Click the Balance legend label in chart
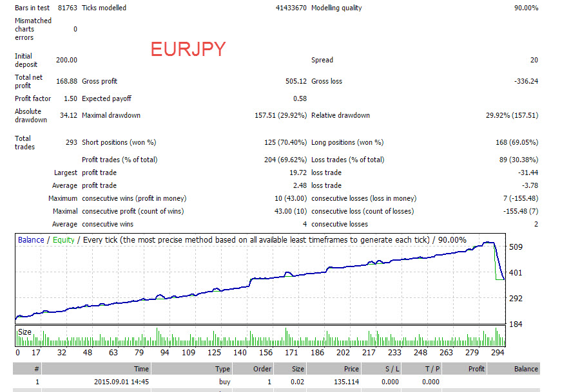 pos(31,240)
